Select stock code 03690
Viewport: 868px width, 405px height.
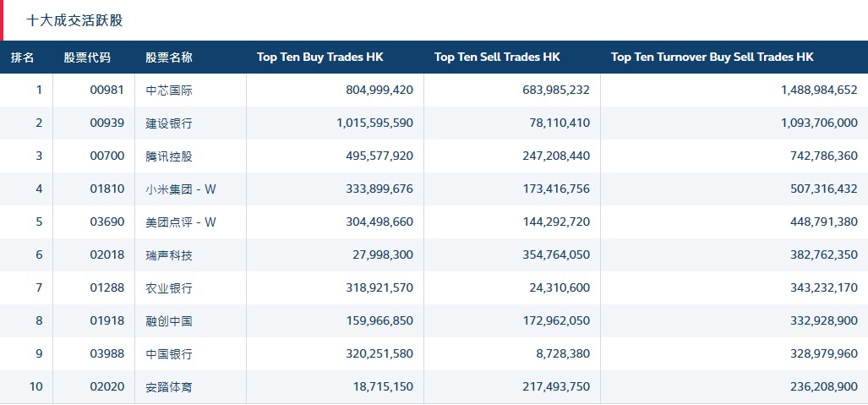[x=107, y=222]
